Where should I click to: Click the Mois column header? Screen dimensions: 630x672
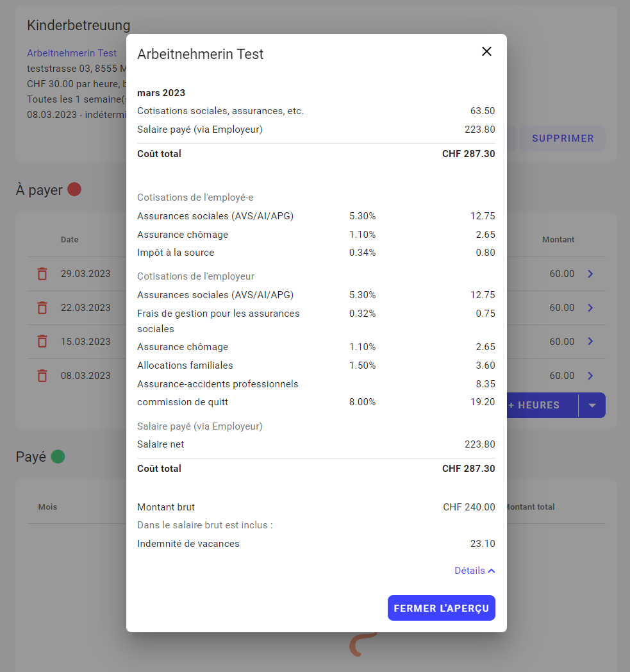(47, 507)
